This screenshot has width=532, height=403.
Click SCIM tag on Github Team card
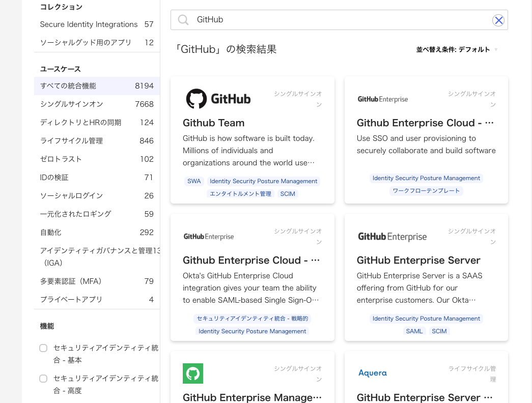click(288, 194)
